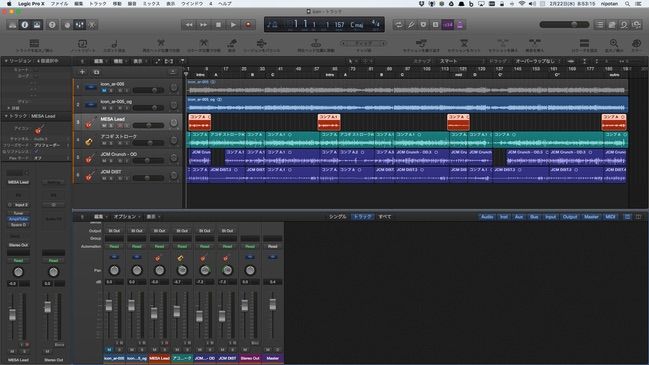Open the ウインドウ menu in menu bar

pos(192,4)
